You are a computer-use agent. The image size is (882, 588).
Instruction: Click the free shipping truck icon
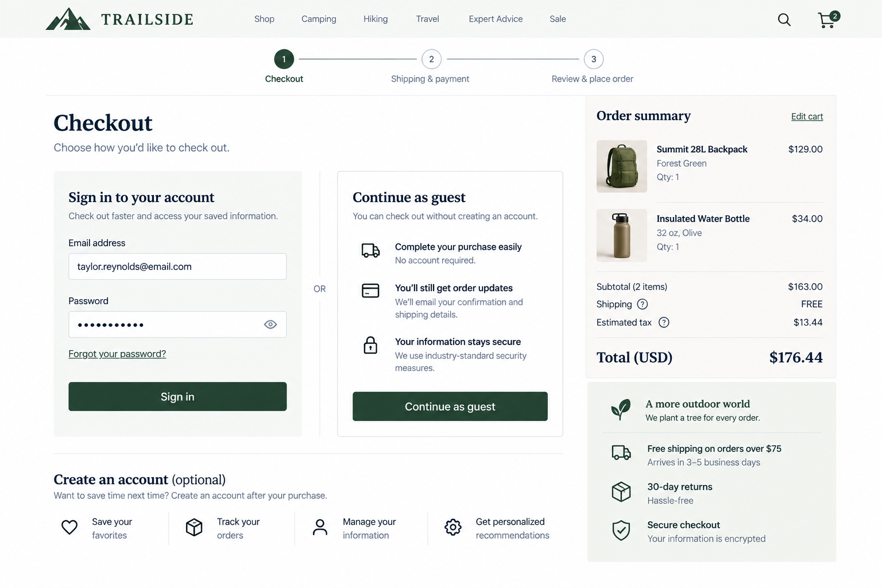[621, 452]
